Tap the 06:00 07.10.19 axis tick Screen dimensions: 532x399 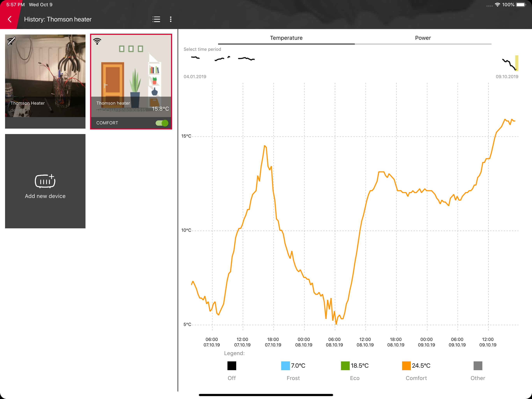[x=212, y=342]
